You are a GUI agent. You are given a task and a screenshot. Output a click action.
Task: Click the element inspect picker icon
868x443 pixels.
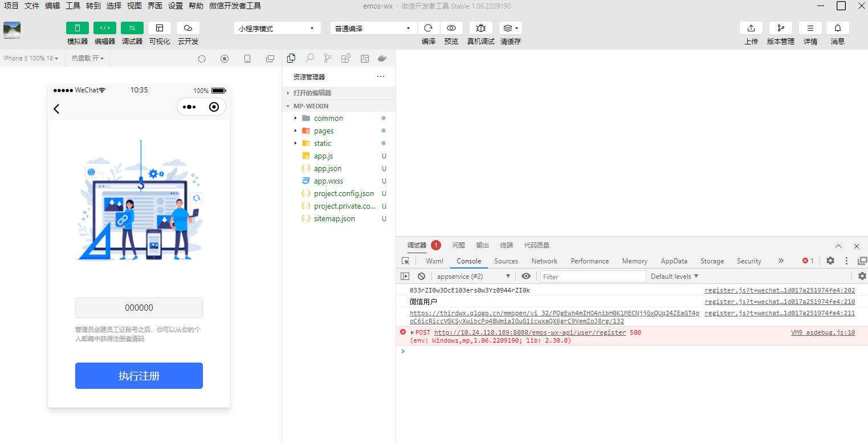tap(406, 261)
